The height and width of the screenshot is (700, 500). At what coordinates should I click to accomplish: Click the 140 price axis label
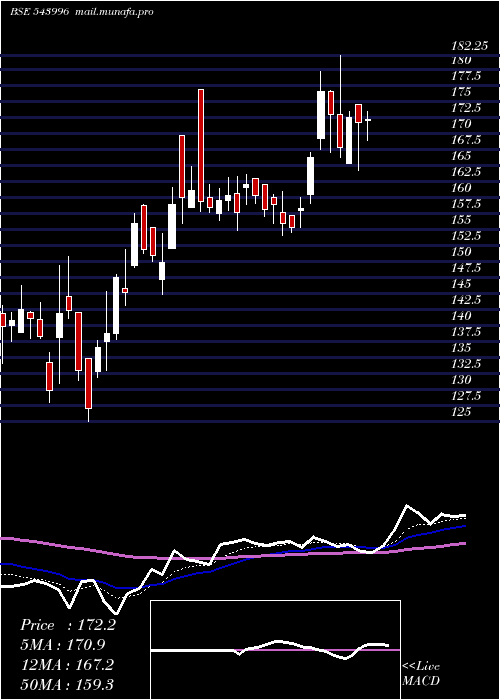click(461, 316)
